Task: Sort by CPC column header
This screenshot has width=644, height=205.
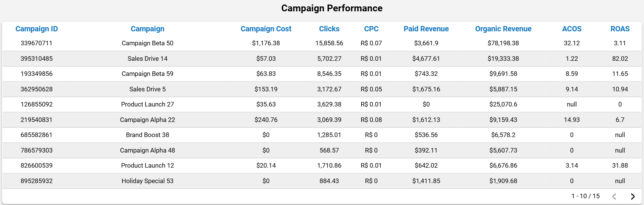Action: 371,29
